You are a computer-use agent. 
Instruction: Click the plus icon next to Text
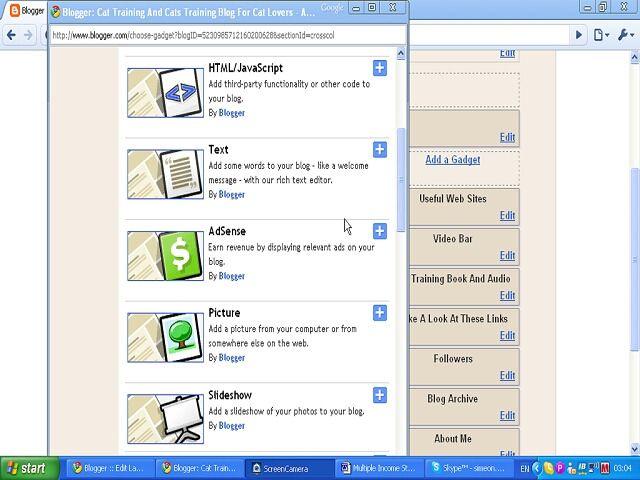pos(380,150)
